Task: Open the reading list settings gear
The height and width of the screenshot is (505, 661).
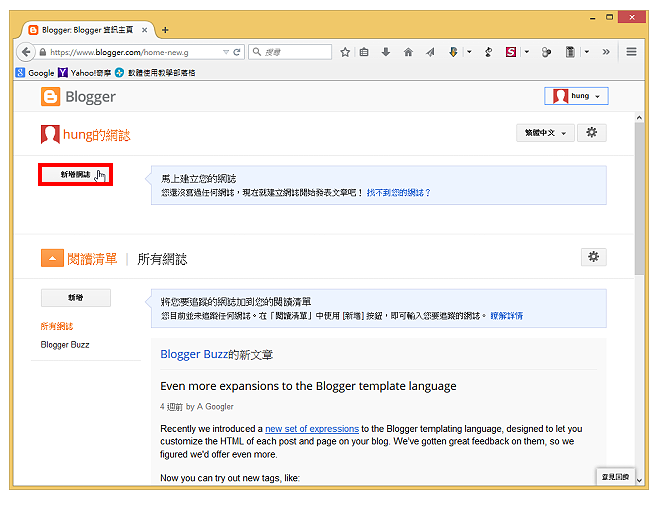Action: click(594, 257)
